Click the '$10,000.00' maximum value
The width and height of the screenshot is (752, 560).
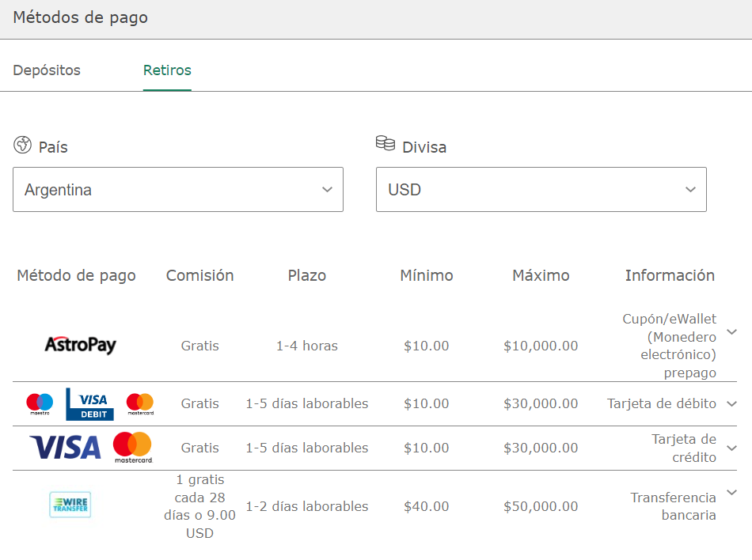[x=541, y=346]
